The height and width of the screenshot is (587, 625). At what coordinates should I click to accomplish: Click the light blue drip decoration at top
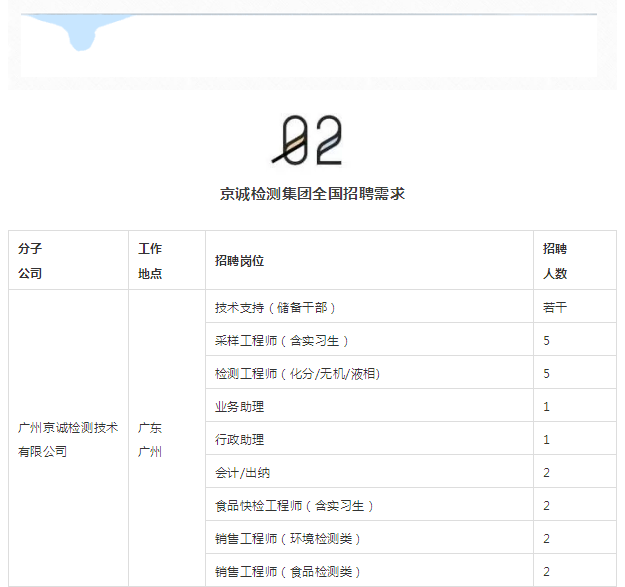pyautogui.click(x=81, y=34)
